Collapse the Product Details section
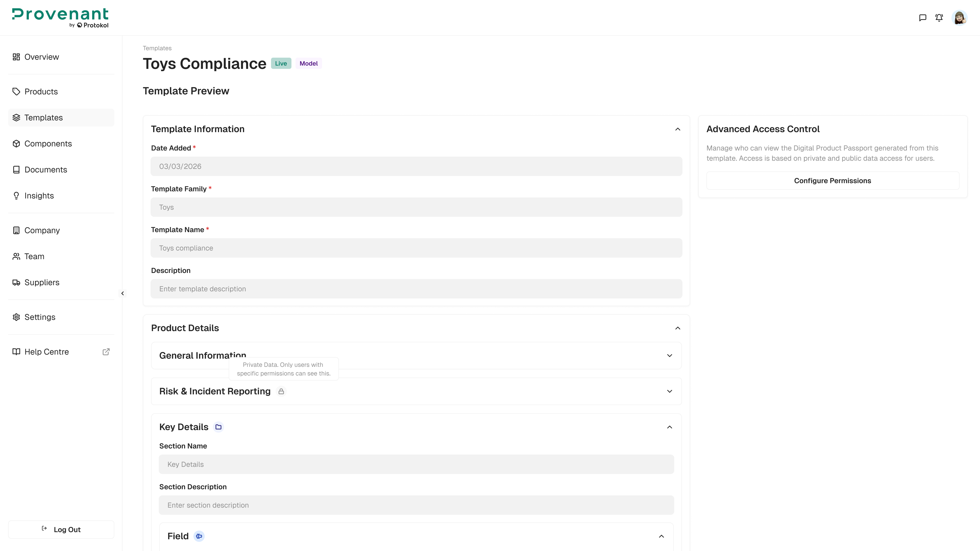The width and height of the screenshot is (980, 551). tap(678, 328)
